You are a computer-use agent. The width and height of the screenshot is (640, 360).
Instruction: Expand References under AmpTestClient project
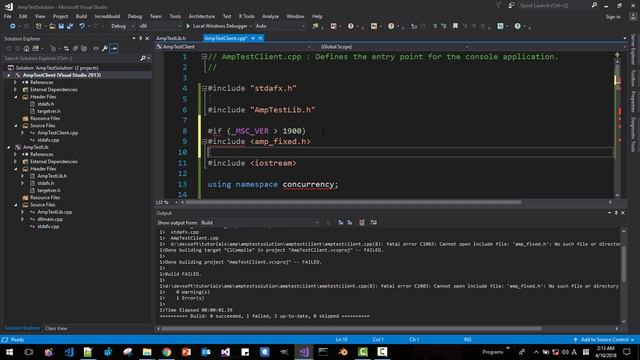[16, 82]
